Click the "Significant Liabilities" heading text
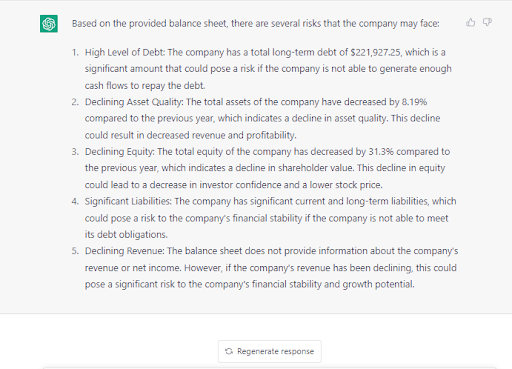The height and width of the screenshot is (369, 512). tap(128, 201)
